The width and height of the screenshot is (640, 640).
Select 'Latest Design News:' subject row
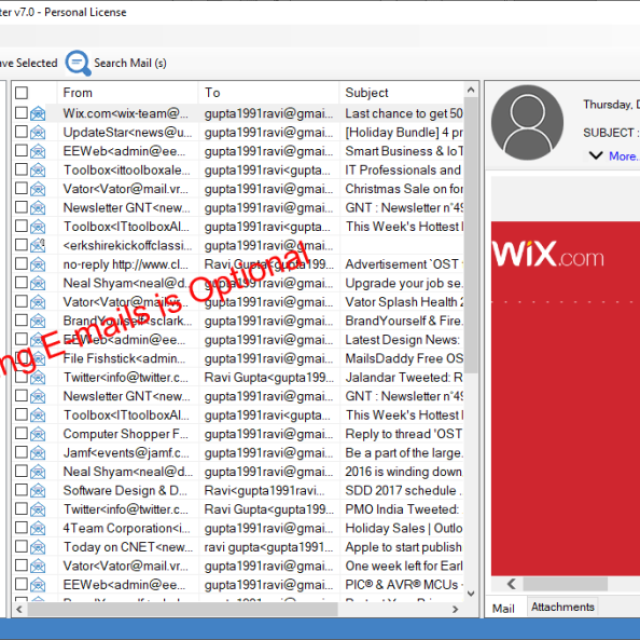[404, 340]
